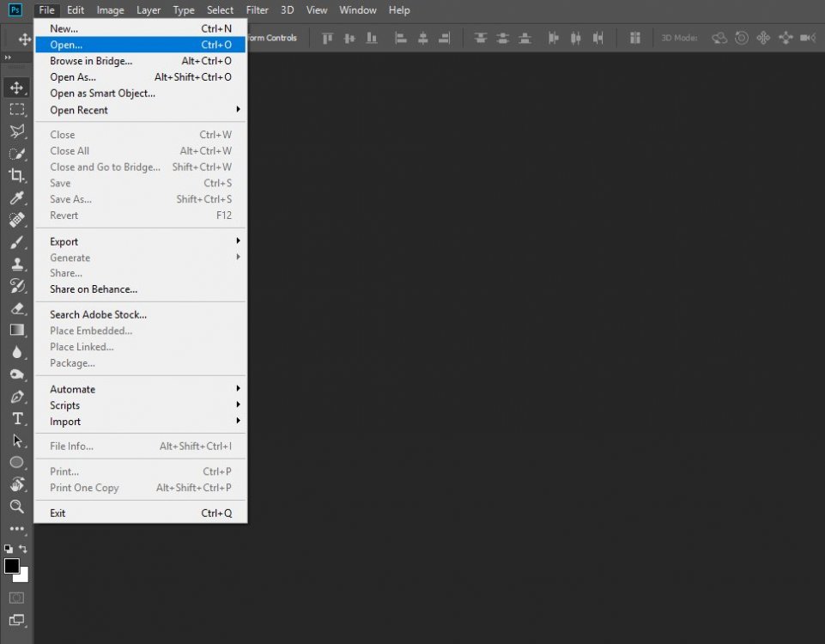Image resolution: width=825 pixels, height=644 pixels.
Task: Click the black foreground color swatch
Action: click(x=11, y=565)
